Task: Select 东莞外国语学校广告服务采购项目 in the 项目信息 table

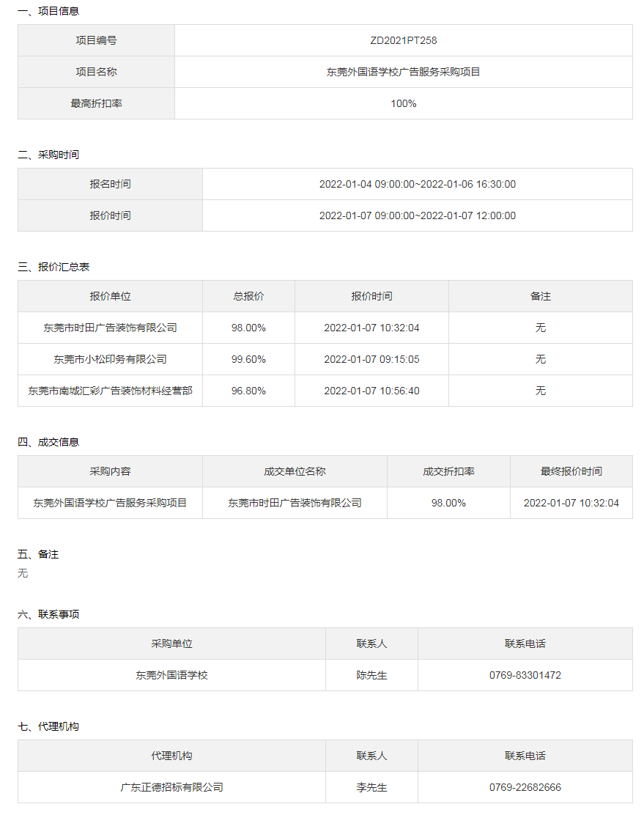Action: click(404, 72)
